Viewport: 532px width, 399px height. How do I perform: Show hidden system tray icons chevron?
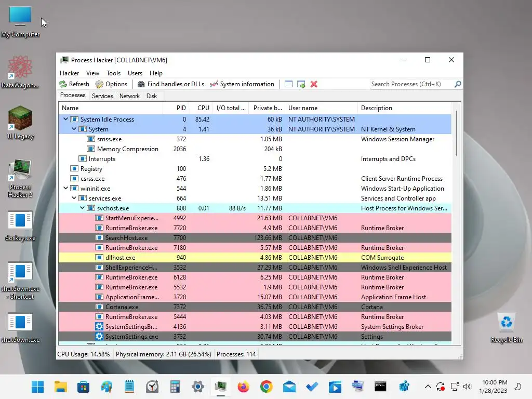428,387
